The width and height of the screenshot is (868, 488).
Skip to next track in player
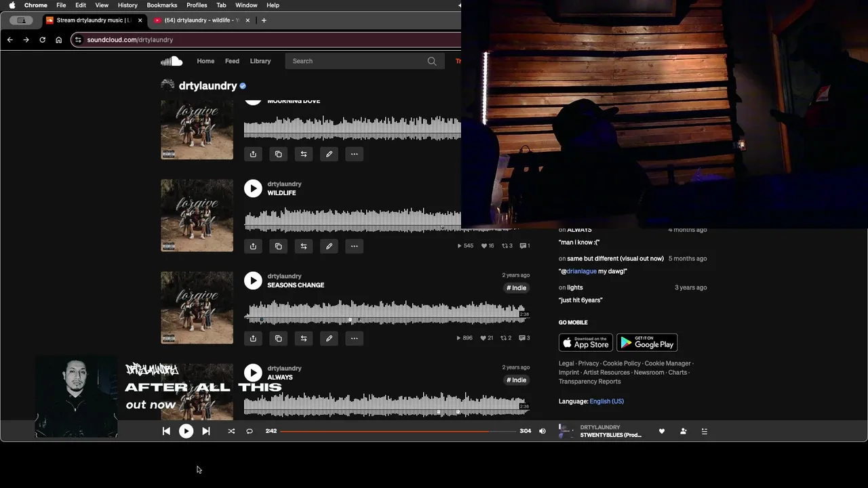pyautogui.click(x=206, y=431)
